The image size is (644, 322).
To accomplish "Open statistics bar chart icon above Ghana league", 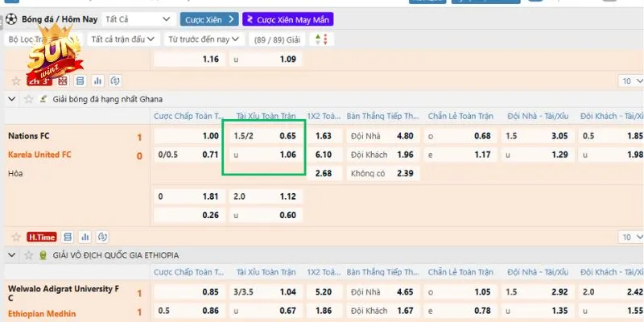I will (x=97, y=81).
